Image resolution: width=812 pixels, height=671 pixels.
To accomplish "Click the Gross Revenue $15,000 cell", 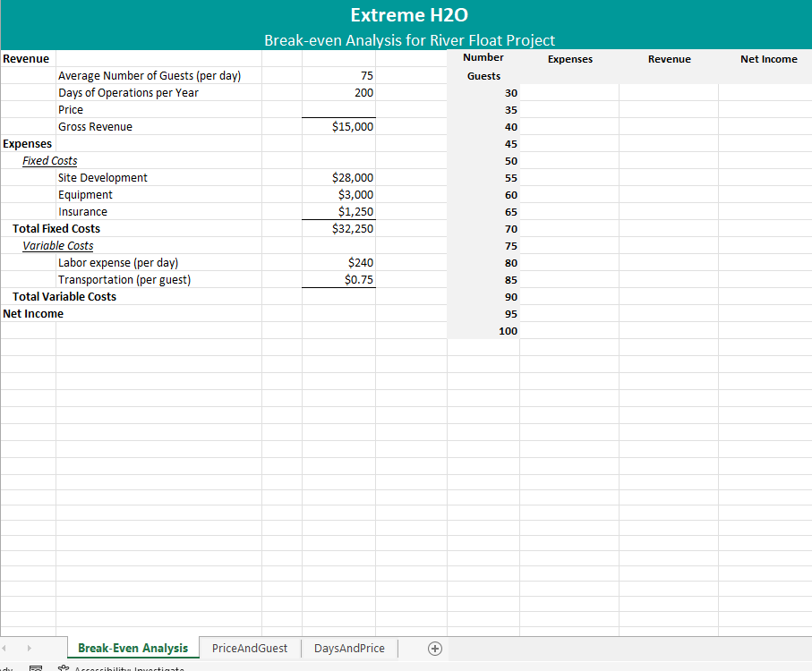I will 338,127.
